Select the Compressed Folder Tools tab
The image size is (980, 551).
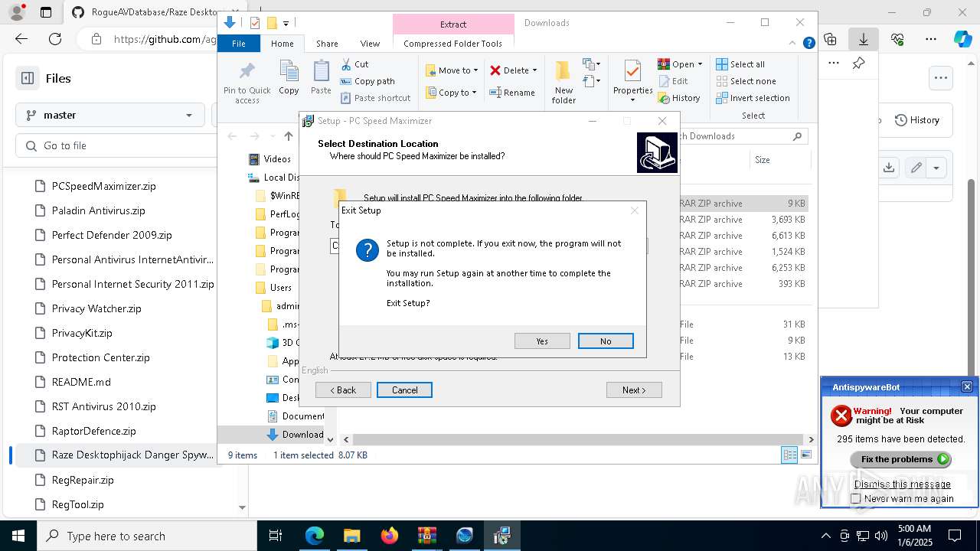click(452, 44)
